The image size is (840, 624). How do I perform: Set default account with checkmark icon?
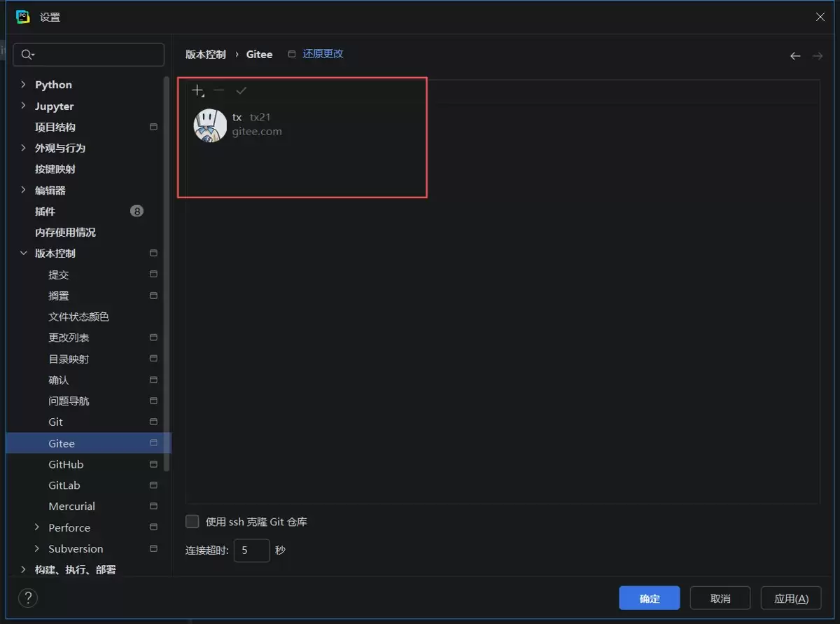tap(241, 90)
